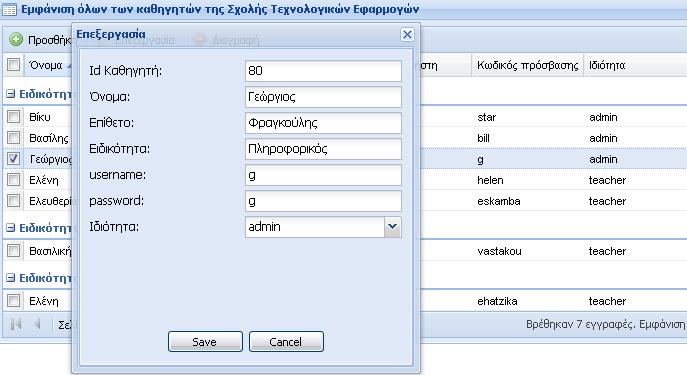Click the Επίθετο field containing Φραγκούλης
687x375 pixels.
323,123
